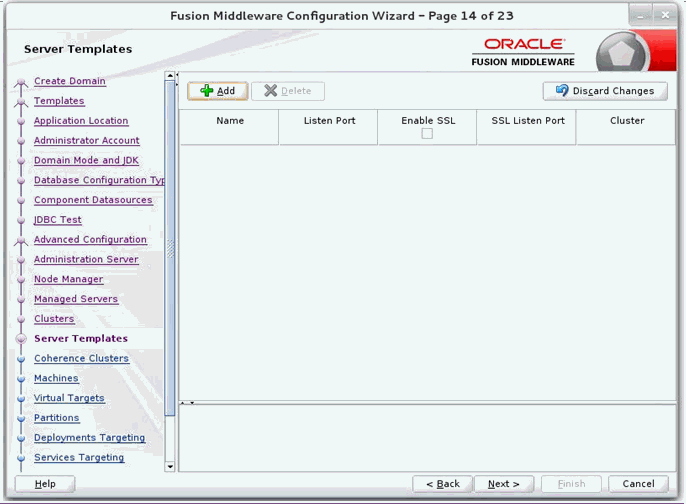Click the Next button
This screenshot has height=504, width=686.
504,484
